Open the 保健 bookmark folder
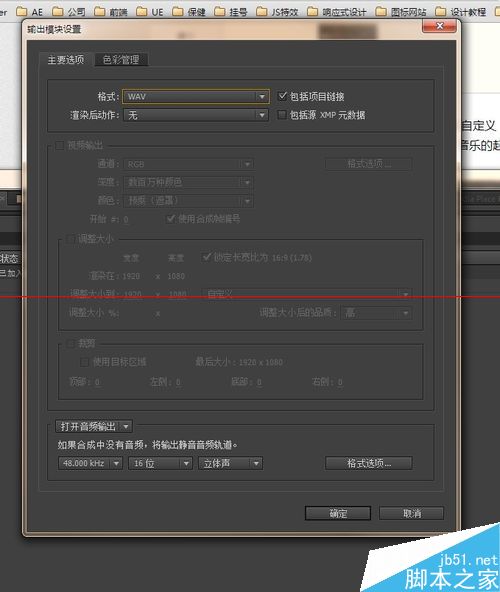 point(189,12)
